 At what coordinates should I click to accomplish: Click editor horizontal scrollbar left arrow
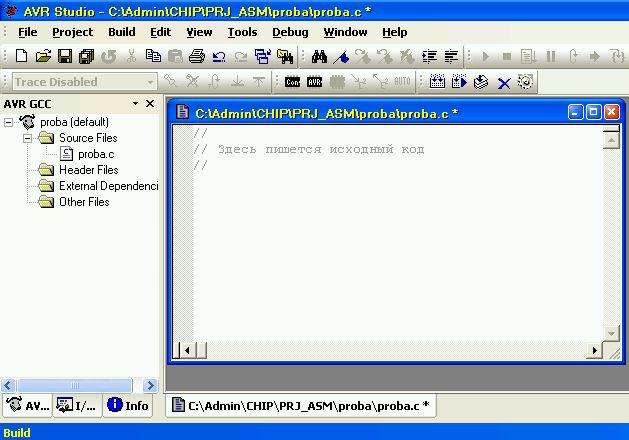click(x=187, y=351)
